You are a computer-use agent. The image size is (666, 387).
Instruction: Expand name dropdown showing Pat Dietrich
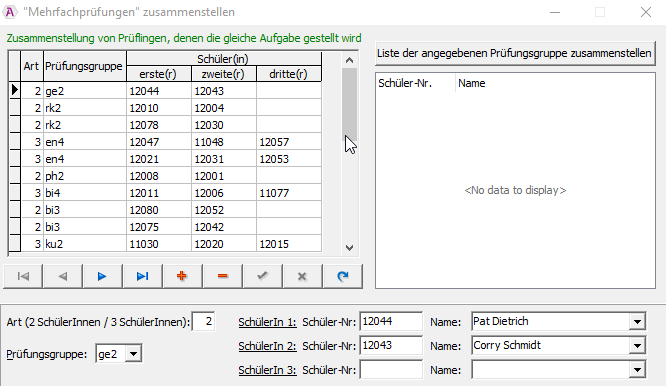pyautogui.click(x=637, y=322)
